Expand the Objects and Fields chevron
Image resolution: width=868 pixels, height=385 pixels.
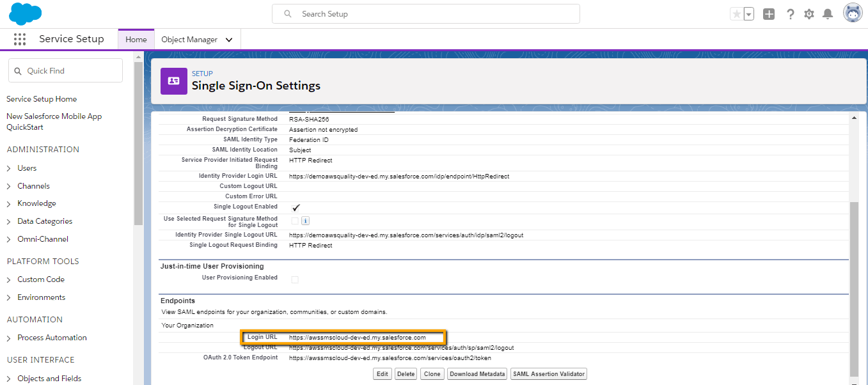(9, 379)
